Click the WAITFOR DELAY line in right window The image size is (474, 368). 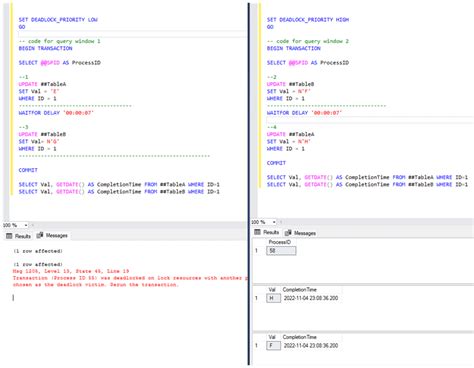[304, 113]
